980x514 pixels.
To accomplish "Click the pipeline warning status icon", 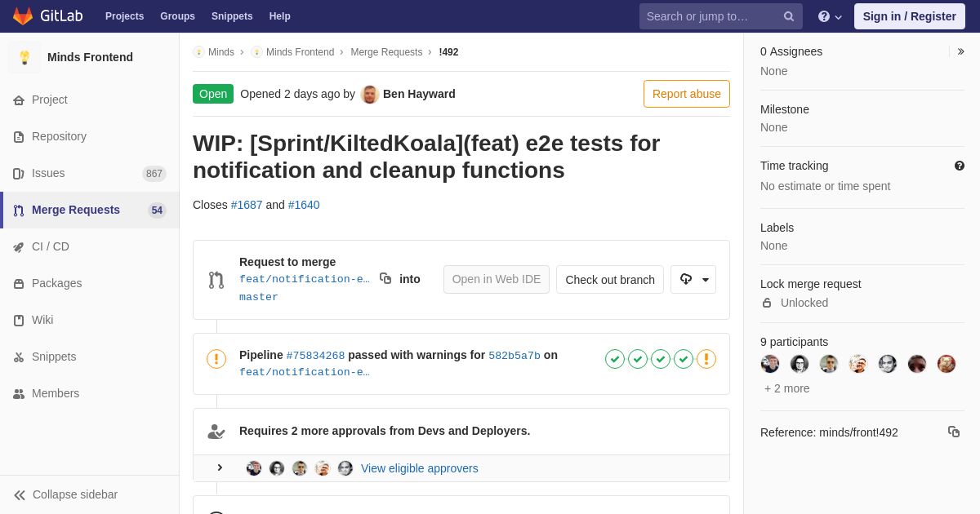I will 216,359.
